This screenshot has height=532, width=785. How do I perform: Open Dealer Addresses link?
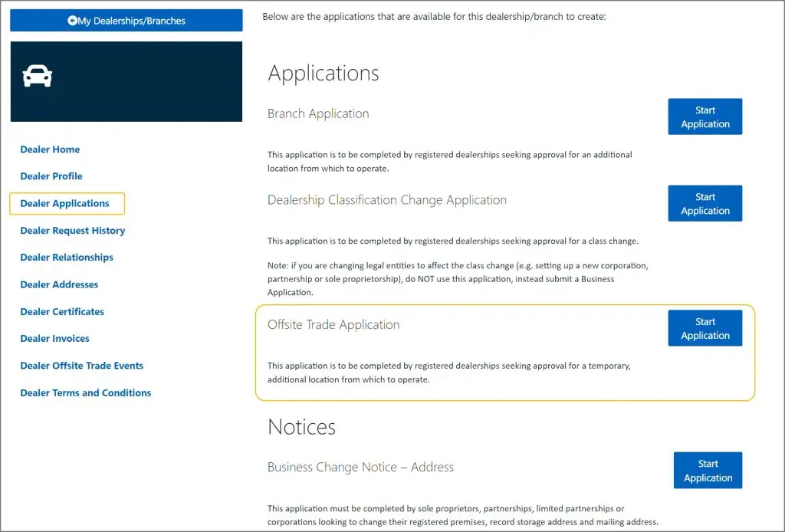(59, 284)
